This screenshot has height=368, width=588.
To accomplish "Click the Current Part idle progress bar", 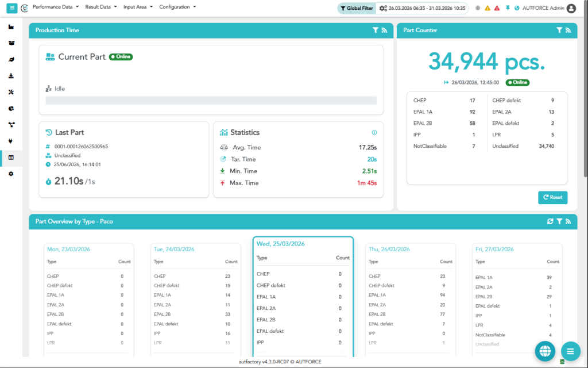I will point(211,100).
